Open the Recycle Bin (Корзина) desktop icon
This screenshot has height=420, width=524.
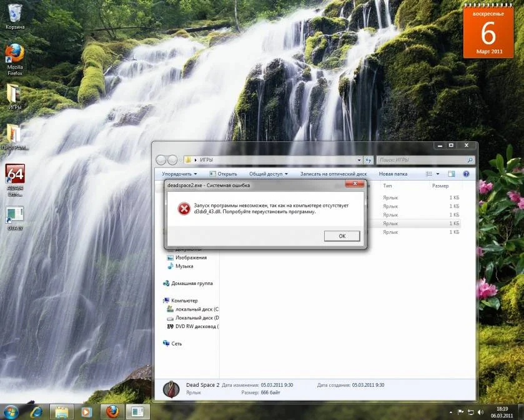tap(15, 17)
